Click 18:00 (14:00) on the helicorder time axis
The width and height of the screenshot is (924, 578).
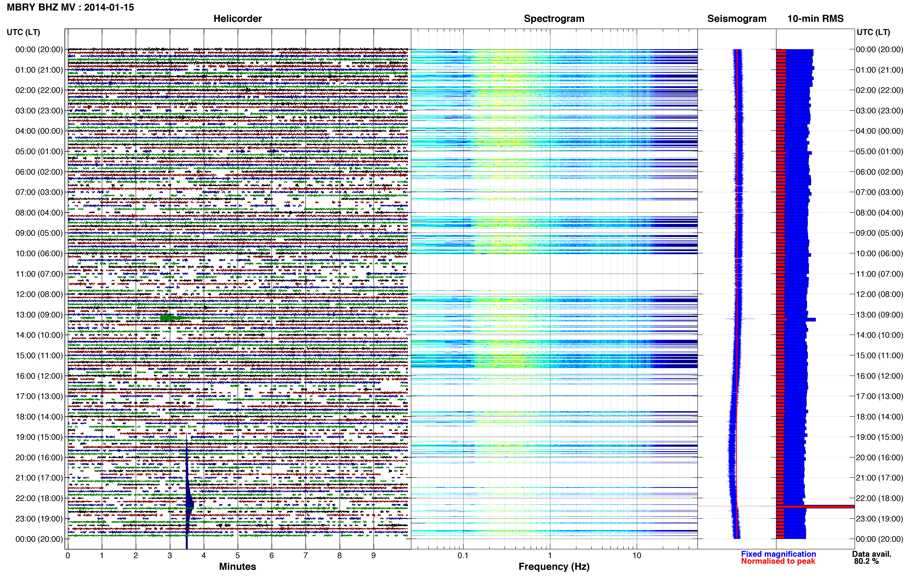(39, 417)
